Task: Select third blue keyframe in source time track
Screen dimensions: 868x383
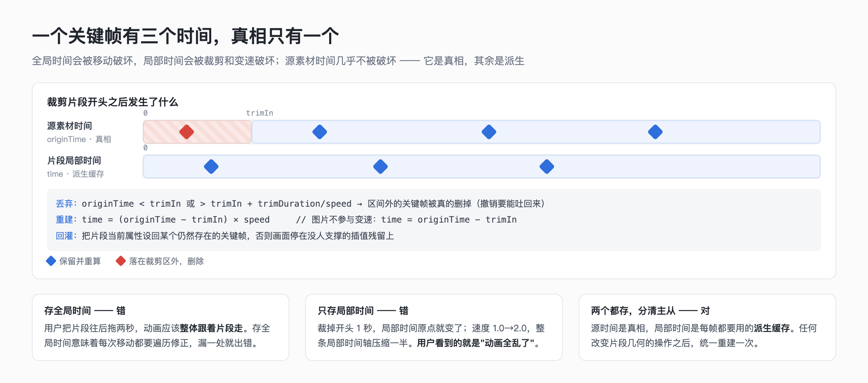Action: tap(655, 132)
